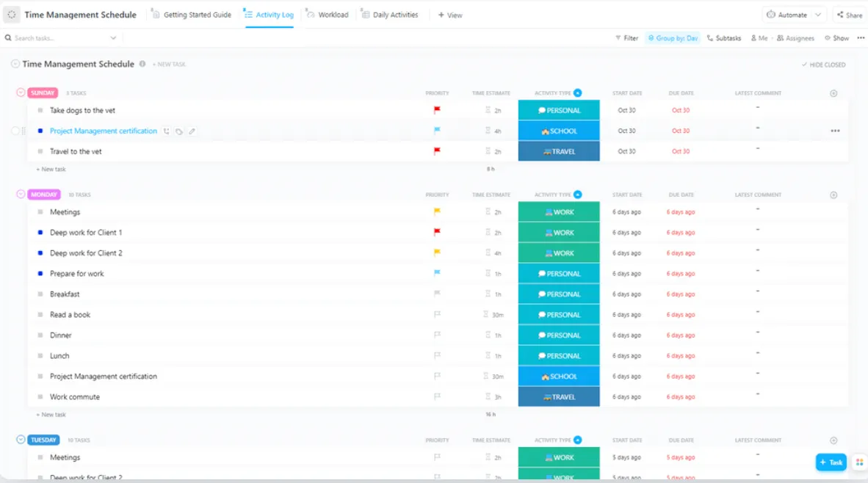Add a column using plus icon in Tuesday header
This screenshot has width=868, height=483.
[833, 440]
